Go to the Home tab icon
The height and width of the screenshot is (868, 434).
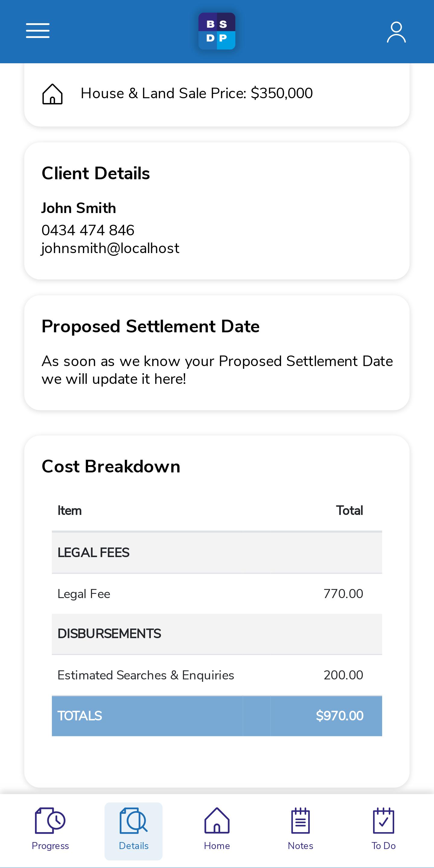[x=217, y=820]
